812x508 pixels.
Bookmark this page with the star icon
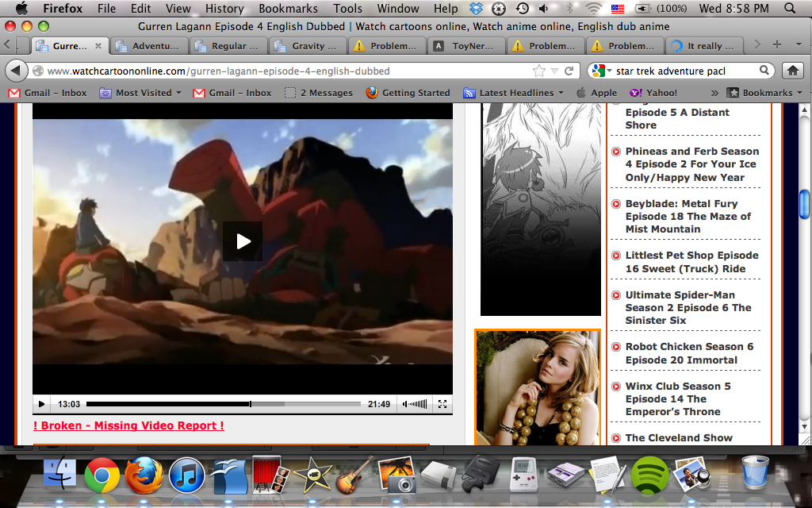539,71
